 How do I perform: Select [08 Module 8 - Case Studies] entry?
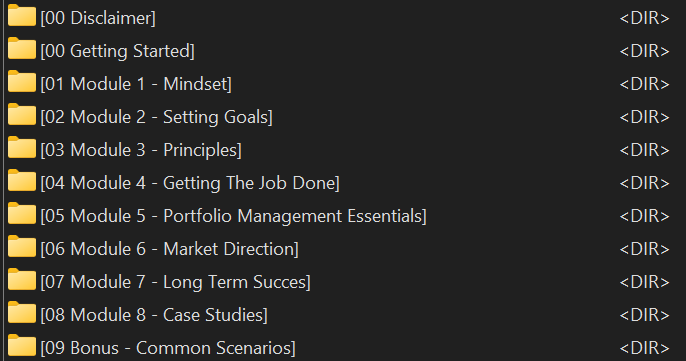tap(154, 315)
